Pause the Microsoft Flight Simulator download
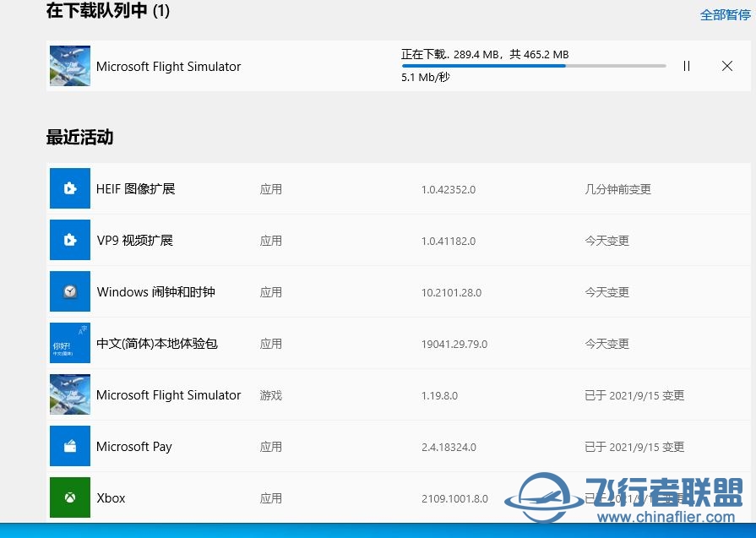 click(687, 66)
